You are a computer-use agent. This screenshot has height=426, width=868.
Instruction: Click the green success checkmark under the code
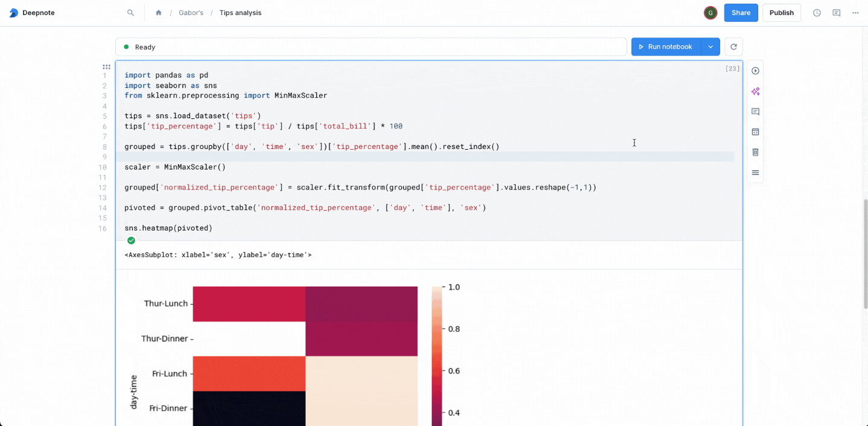click(131, 240)
